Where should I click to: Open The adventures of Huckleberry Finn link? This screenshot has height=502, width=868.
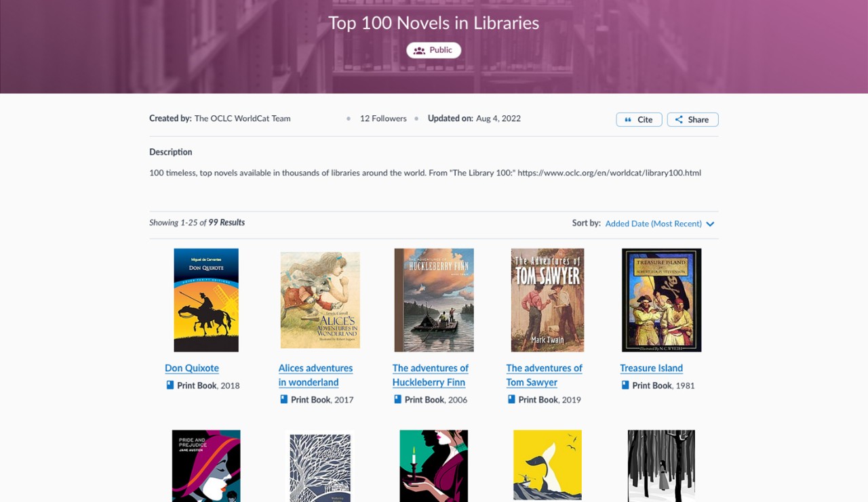[x=430, y=375]
